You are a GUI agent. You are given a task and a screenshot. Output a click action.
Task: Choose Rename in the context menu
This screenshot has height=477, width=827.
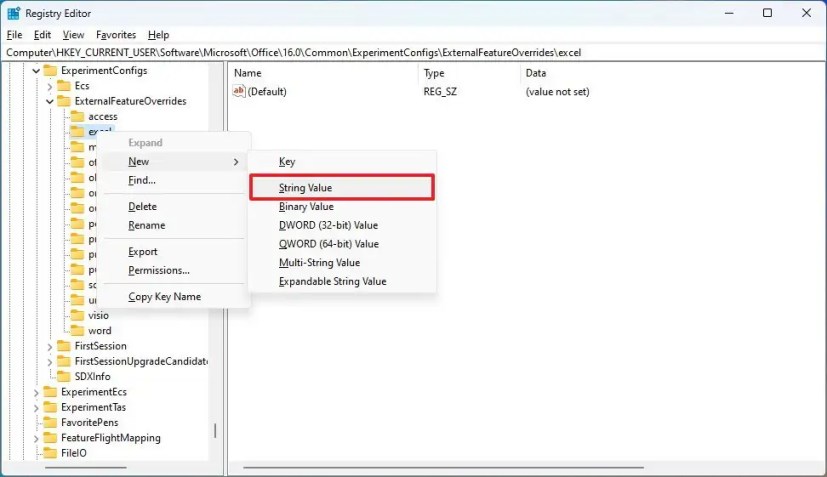[174, 225]
